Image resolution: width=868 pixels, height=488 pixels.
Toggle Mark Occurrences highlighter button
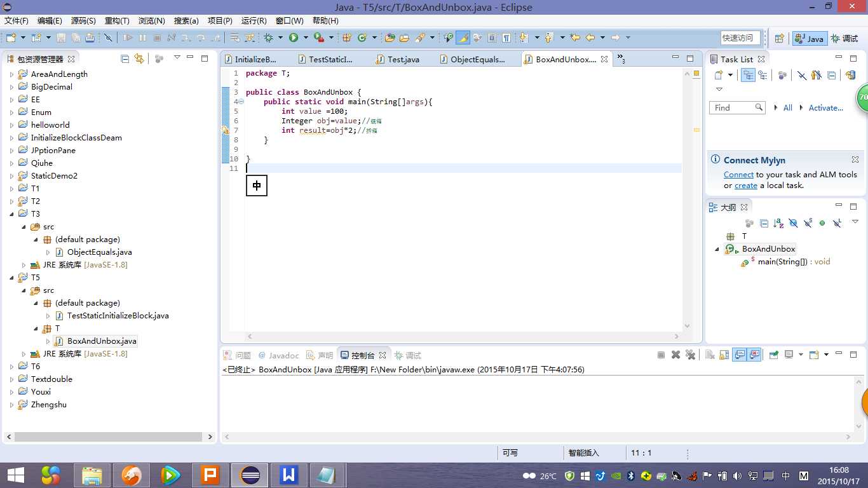(463, 37)
